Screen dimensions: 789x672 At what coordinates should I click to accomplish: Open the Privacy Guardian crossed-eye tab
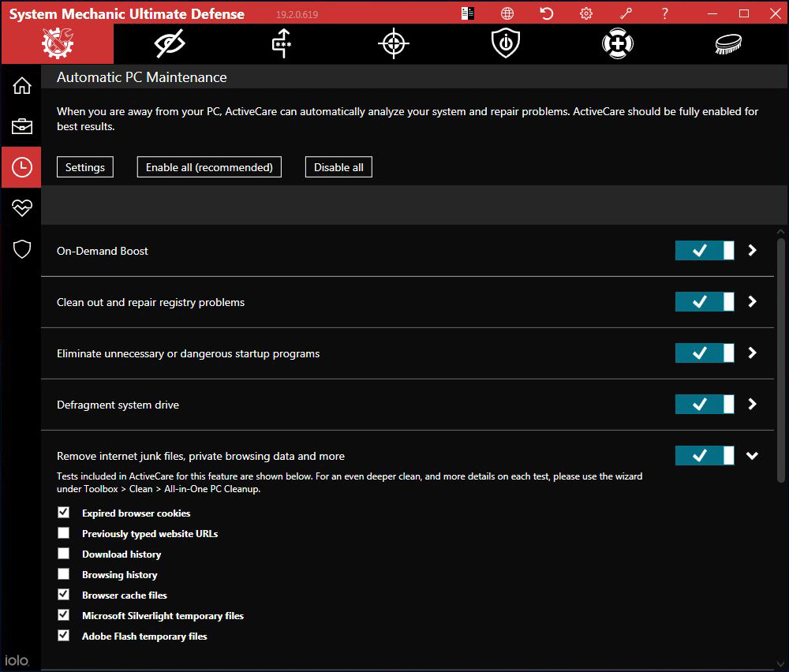170,43
